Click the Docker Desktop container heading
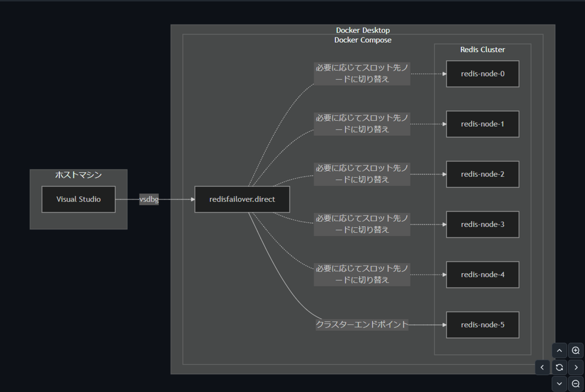The height and width of the screenshot is (392, 585). pyautogui.click(x=363, y=30)
